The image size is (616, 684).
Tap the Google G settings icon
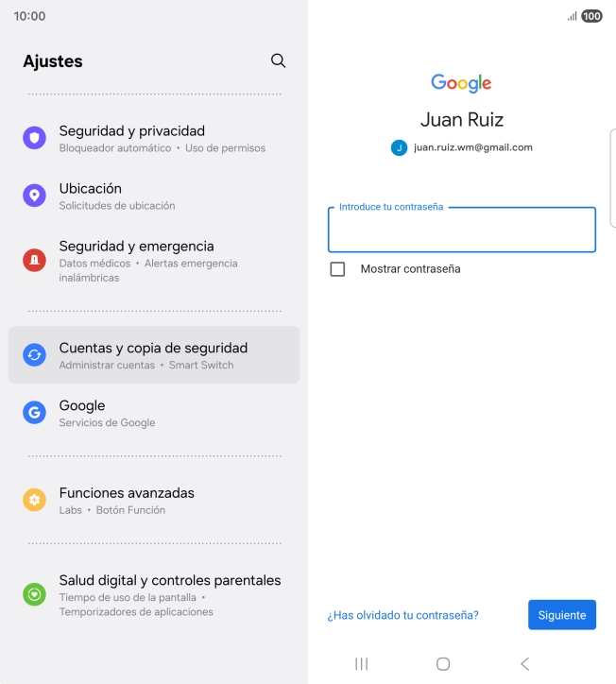pos(34,412)
